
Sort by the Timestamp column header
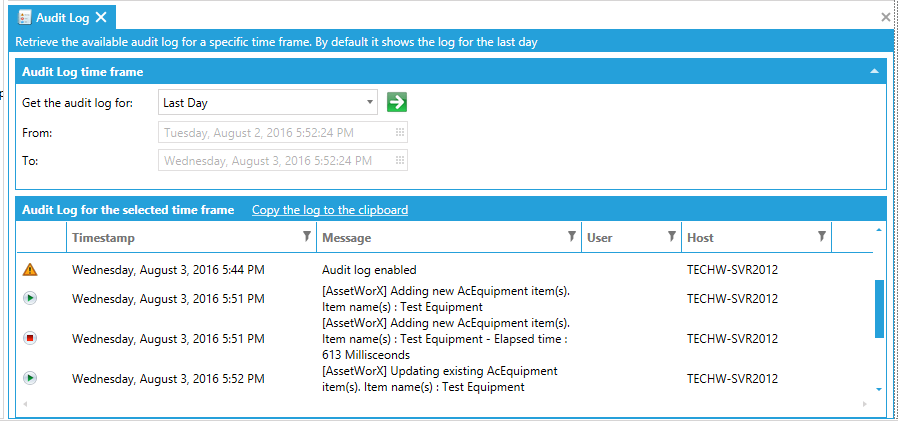(x=103, y=238)
